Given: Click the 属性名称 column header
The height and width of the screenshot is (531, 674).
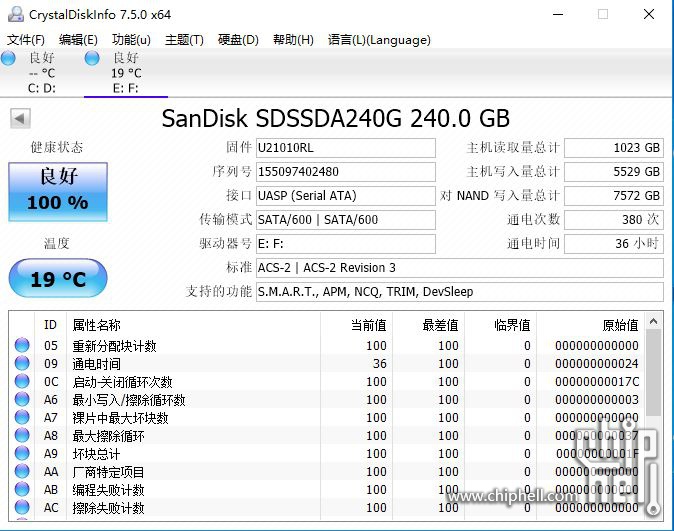Looking at the screenshot, I should click(193, 325).
